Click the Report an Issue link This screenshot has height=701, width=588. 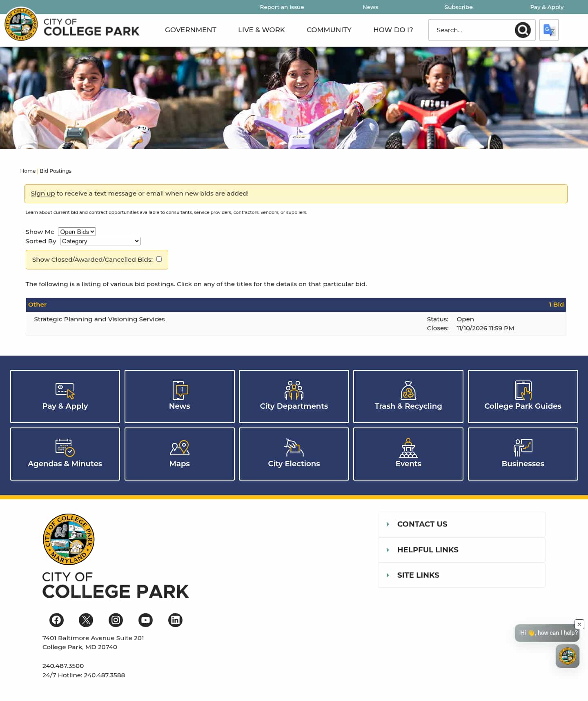(282, 7)
